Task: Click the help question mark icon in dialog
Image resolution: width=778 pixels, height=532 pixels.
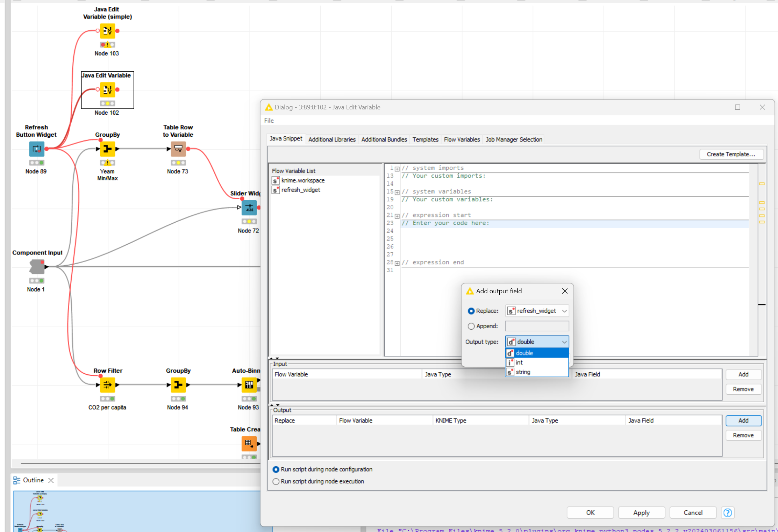Action: (728, 512)
